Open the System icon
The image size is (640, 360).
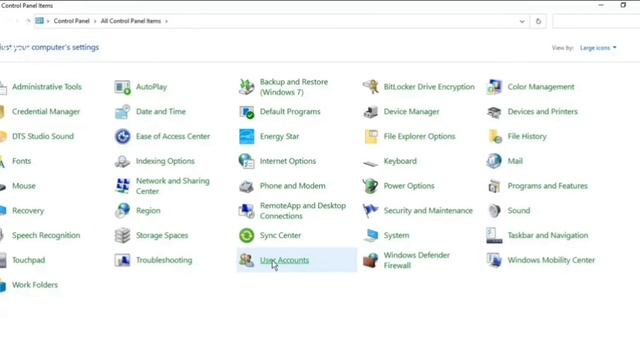pyautogui.click(x=371, y=236)
